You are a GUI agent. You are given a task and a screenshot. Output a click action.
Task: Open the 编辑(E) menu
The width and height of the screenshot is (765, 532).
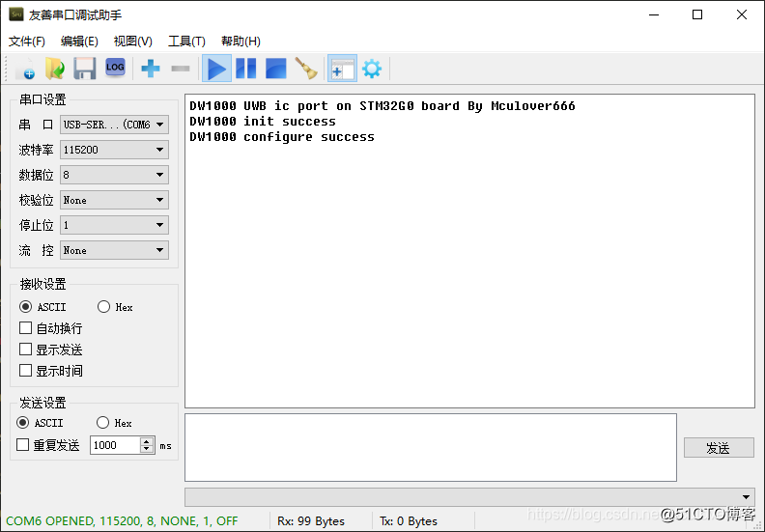[79, 42]
